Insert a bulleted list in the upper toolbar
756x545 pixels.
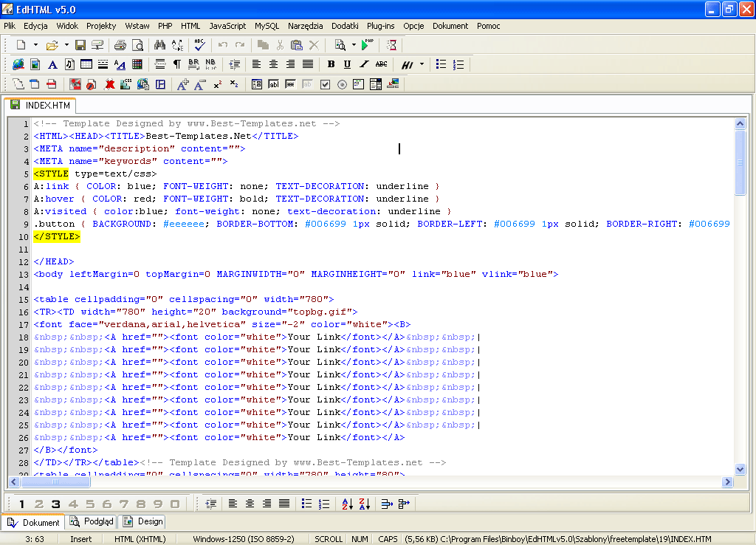click(x=441, y=64)
